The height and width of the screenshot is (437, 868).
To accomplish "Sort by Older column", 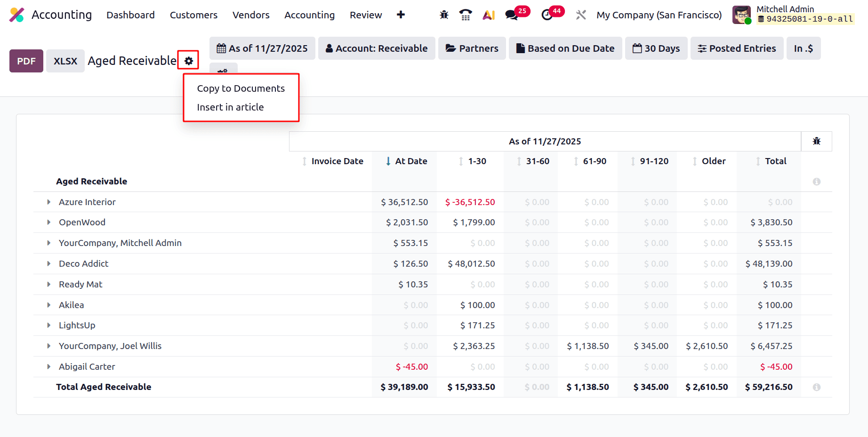I will 695,161.
